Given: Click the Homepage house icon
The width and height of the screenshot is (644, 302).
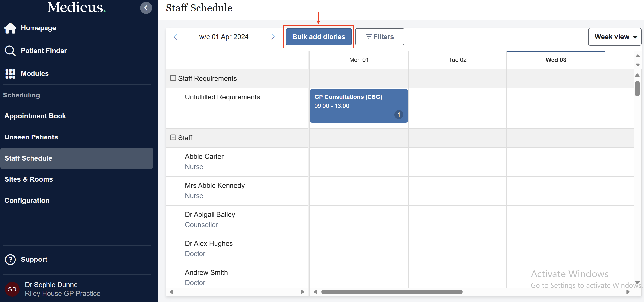Looking at the screenshot, I should (10, 28).
